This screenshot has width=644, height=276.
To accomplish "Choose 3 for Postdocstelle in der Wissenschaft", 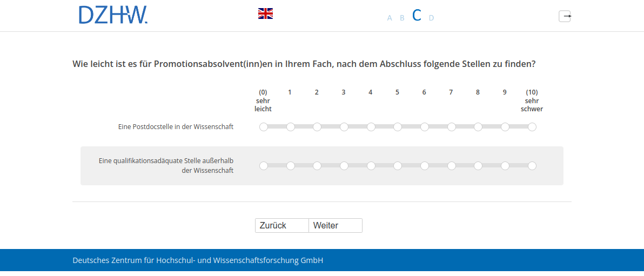I will pos(344,127).
